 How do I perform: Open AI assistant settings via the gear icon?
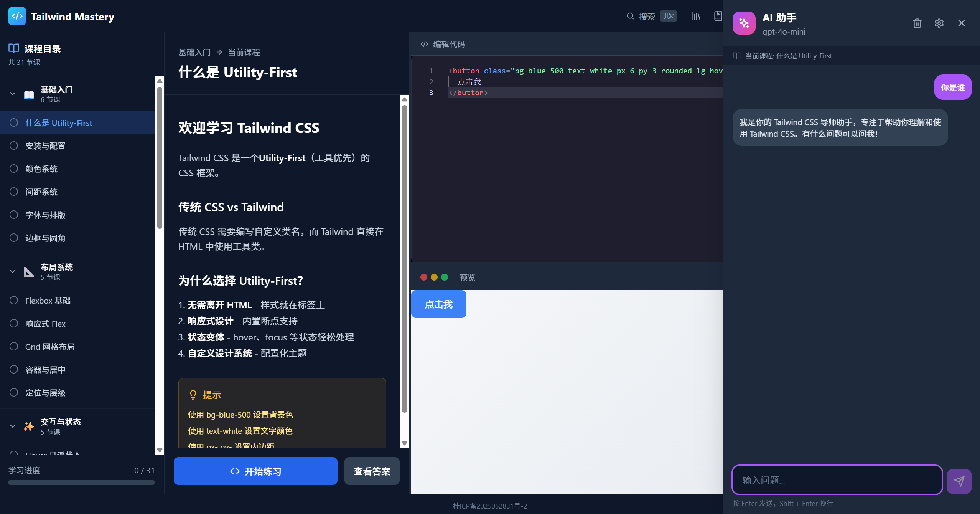(939, 23)
